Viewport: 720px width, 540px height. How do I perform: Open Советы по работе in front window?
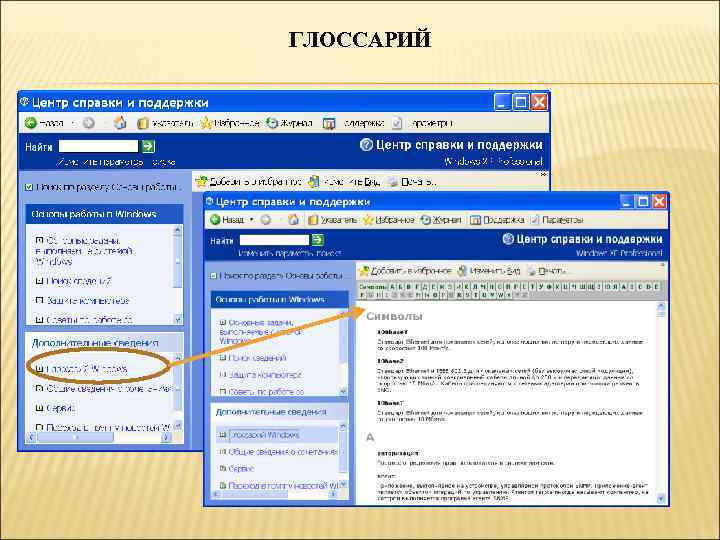point(266,392)
